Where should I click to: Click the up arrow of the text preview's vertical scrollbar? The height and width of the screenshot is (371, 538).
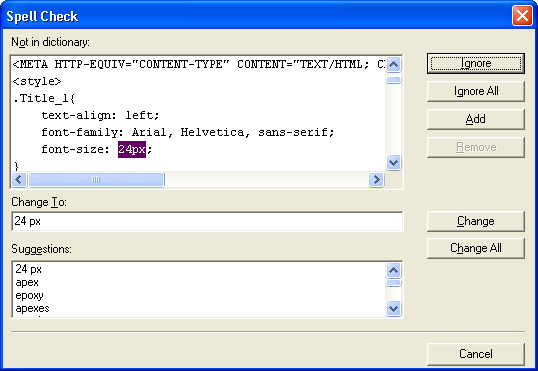393,65
